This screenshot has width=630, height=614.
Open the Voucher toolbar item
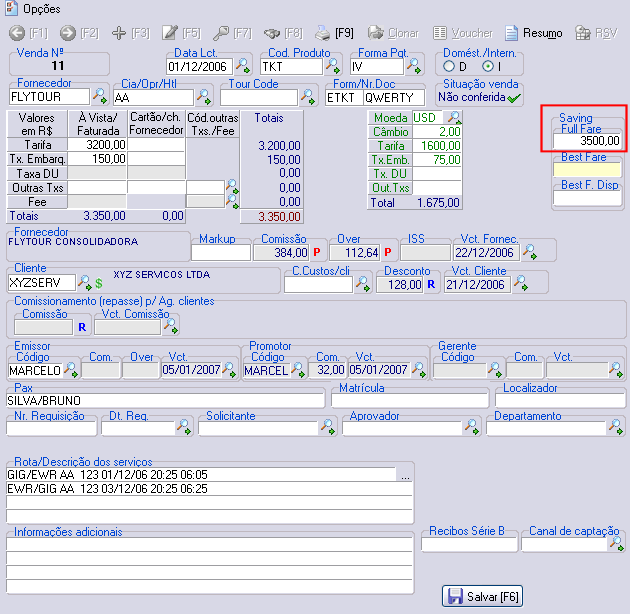[463, 33]
